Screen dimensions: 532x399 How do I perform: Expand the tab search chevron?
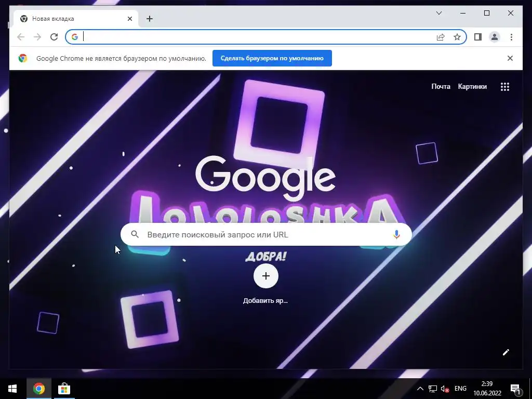pos(438,13)
